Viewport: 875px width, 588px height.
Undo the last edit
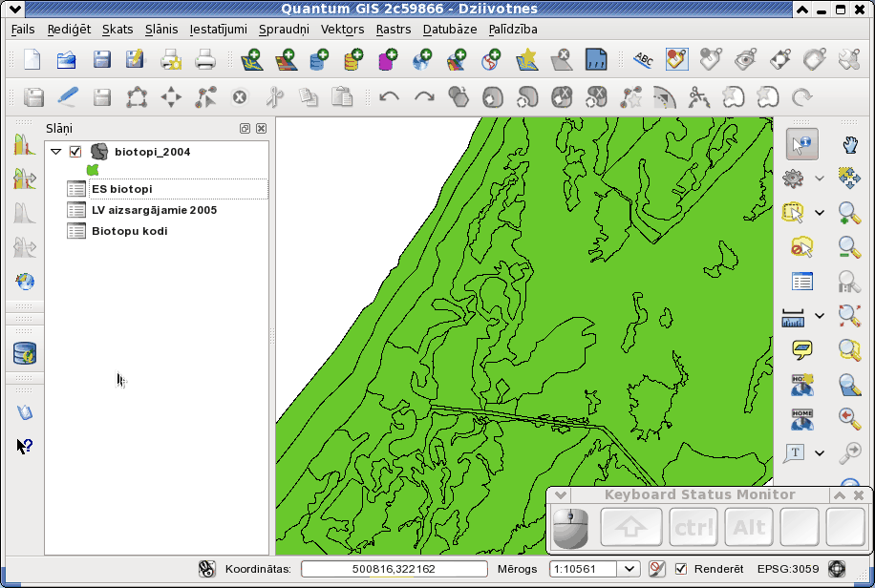pyautogui.click(x=389, y=97)
